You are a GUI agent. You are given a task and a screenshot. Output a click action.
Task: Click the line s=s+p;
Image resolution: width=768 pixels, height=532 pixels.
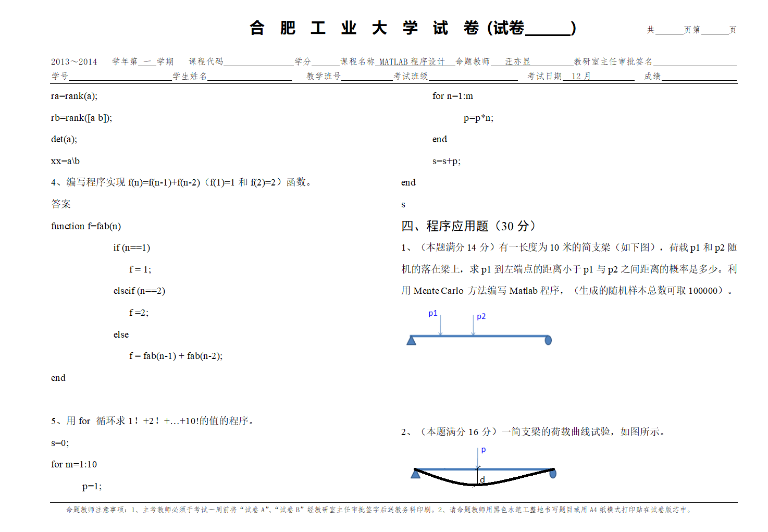[x=447, y=161]
